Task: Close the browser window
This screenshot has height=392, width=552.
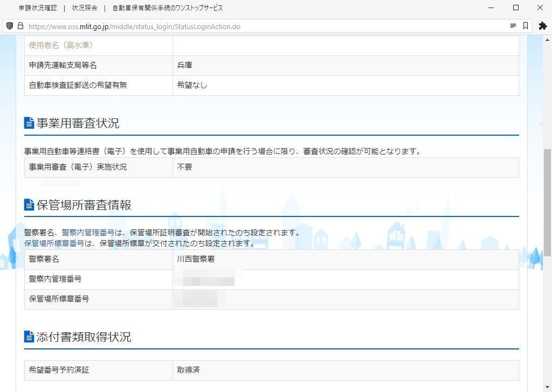Action: tap(540, 8)
